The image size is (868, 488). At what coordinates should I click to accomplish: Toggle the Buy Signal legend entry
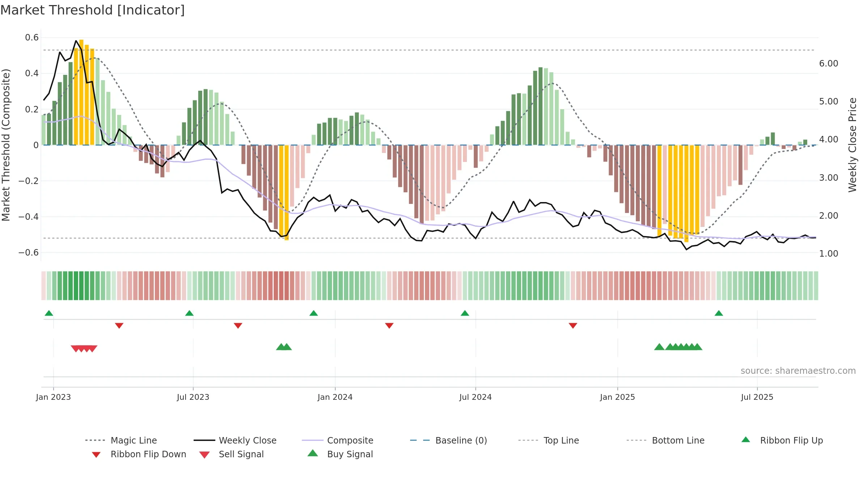[x=340, y=454]
